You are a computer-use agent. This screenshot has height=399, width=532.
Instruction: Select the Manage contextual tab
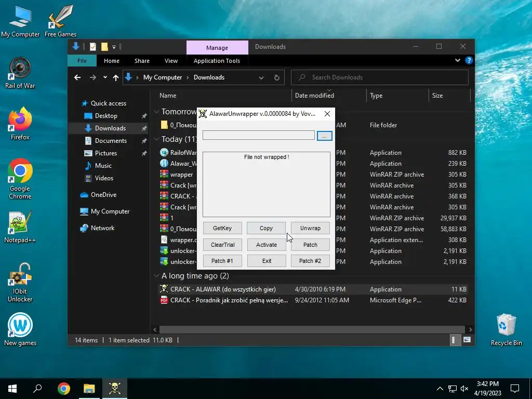(x=217, y=47)
